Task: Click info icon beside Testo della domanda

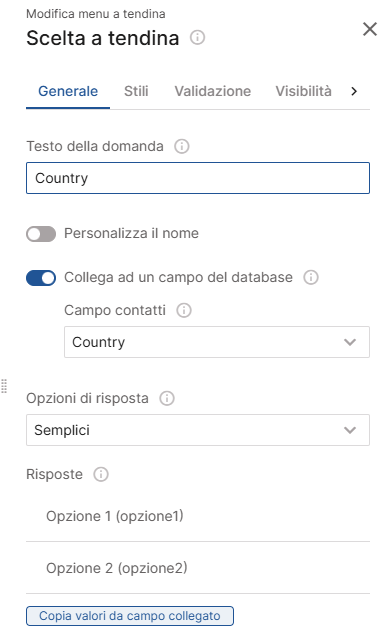Action: [x=182, y=146]
